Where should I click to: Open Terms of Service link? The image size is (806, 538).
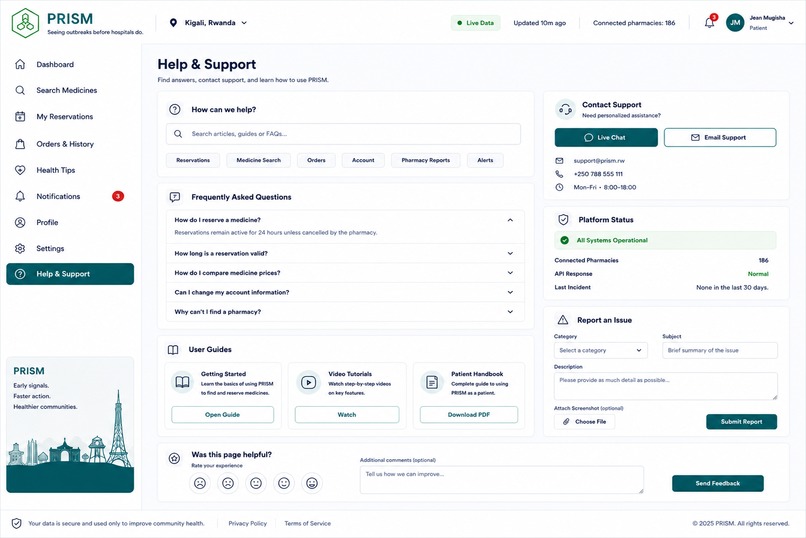(307, 524)
